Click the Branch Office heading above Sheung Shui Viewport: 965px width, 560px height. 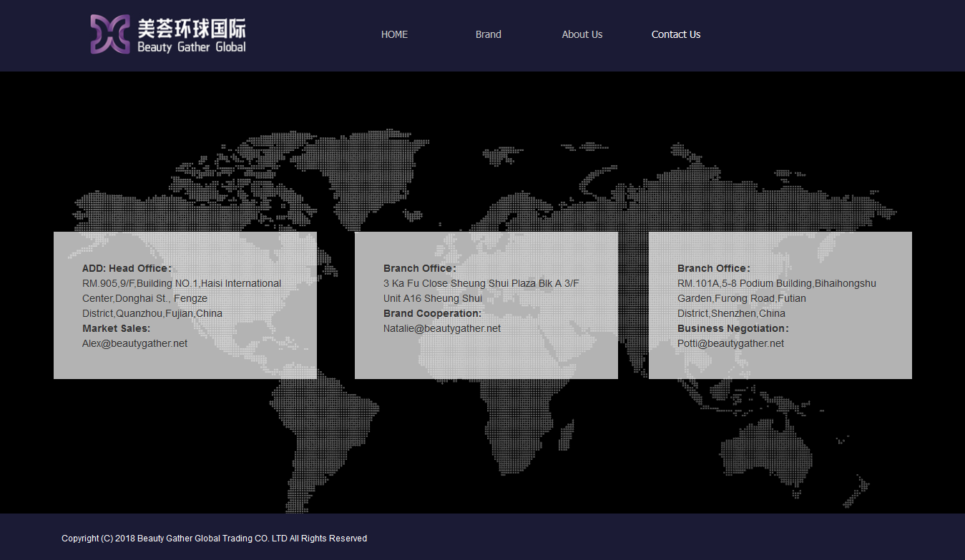coord(419,268)
